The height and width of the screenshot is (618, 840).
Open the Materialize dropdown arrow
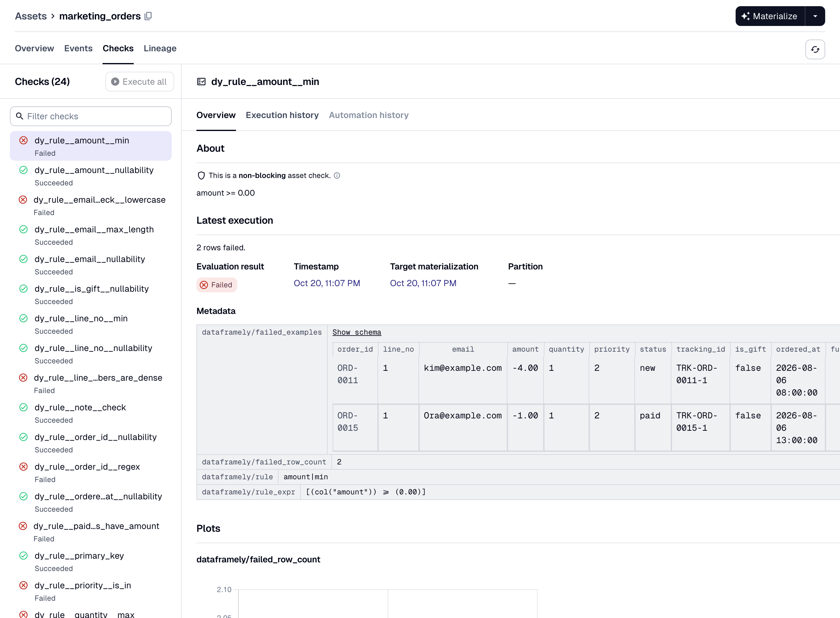point(815,16)
